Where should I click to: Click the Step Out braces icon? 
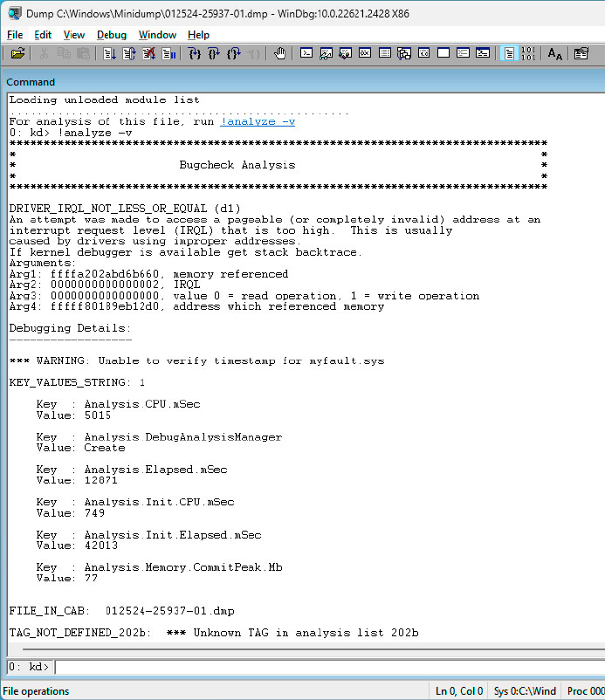233,53
